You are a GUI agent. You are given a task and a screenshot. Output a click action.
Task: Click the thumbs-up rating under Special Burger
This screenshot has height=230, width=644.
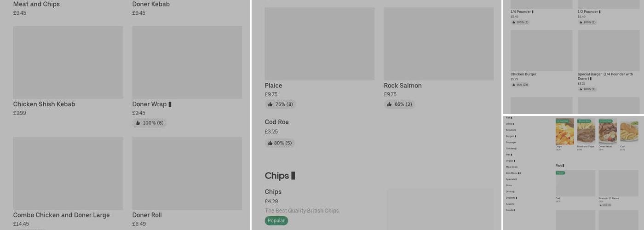tap(587, 89)
